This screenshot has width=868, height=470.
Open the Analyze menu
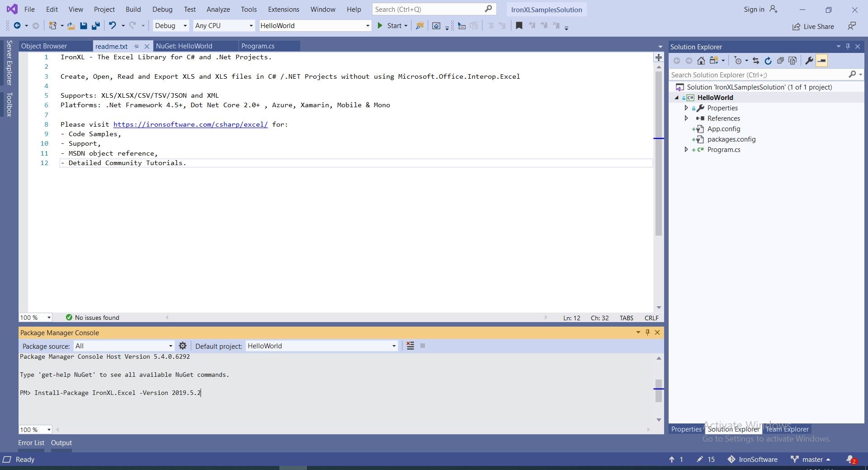[x=218, y=9]
